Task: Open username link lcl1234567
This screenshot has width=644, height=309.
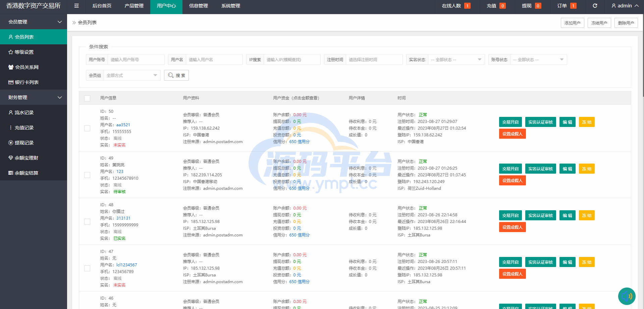Action: [x=127, y=265]
